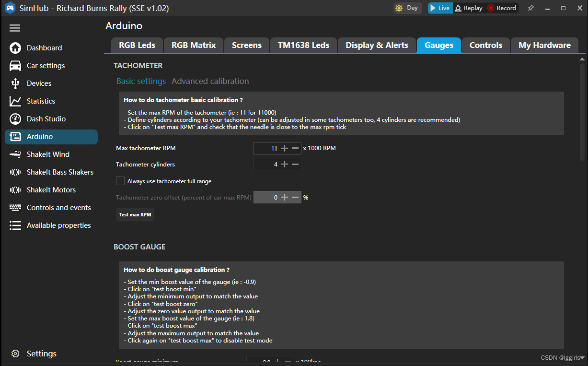Click the Arduino board icon
Screen dimensions: 588x366
[x=15, y=137]
